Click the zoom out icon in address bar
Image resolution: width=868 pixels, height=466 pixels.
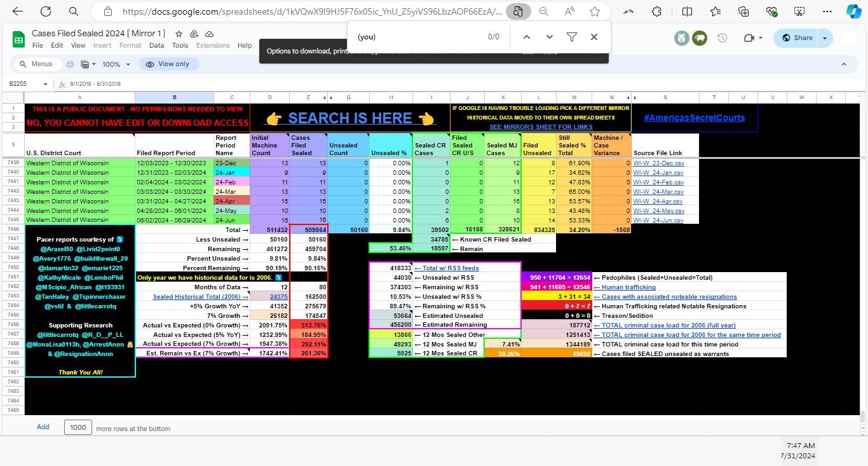544,11
